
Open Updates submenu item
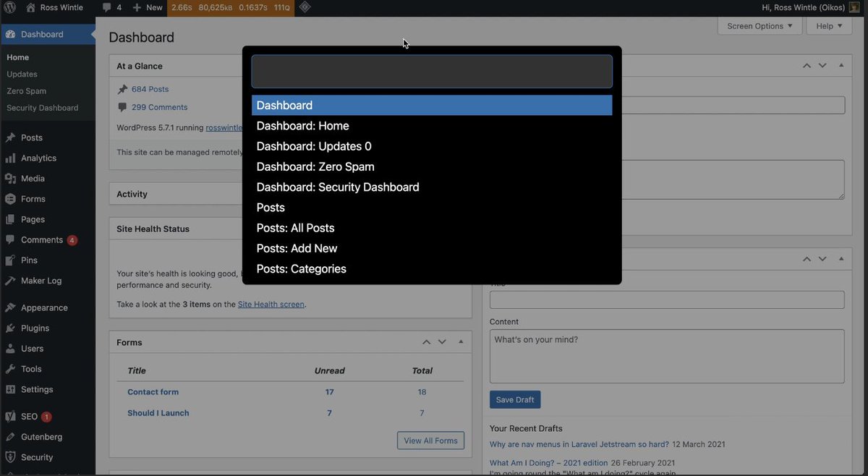[x=22, y=74]
